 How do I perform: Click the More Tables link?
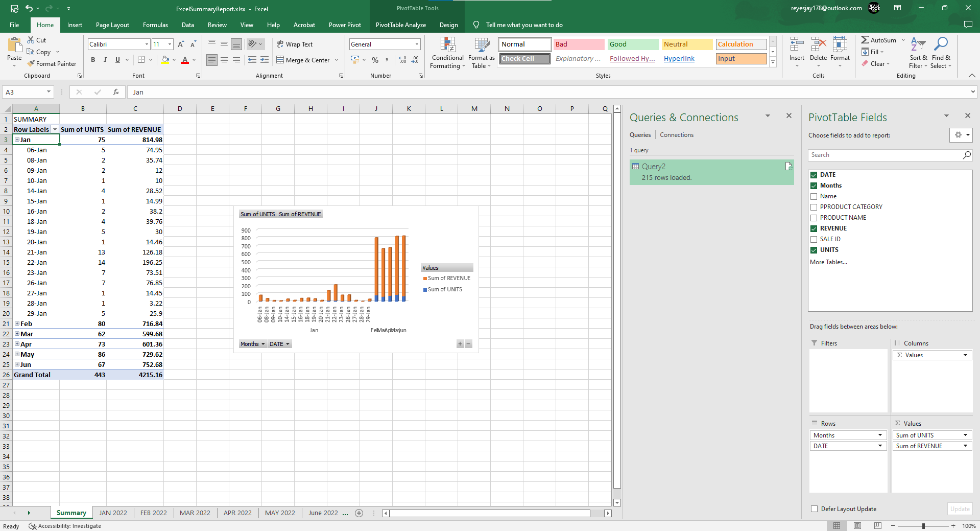828,262
